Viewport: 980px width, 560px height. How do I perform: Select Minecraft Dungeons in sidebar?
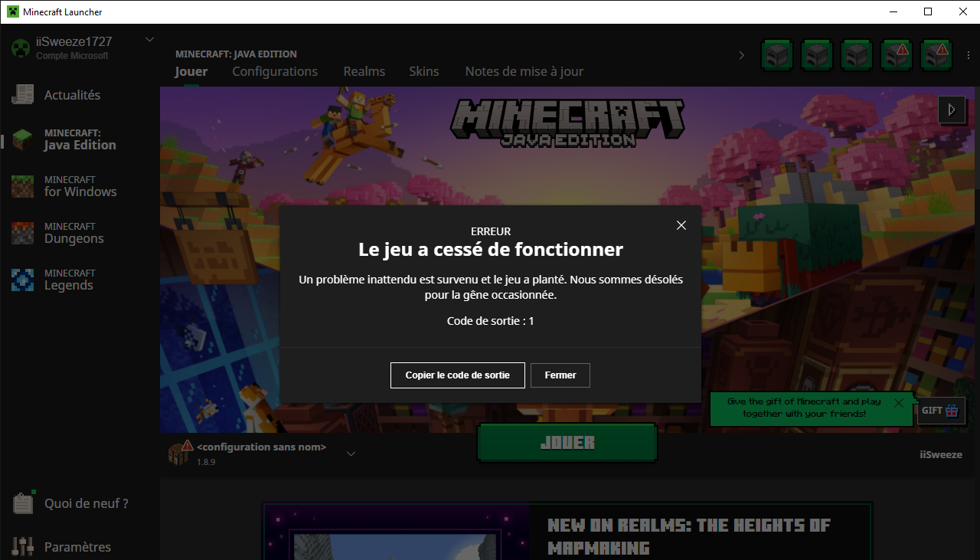click(80, 233)
